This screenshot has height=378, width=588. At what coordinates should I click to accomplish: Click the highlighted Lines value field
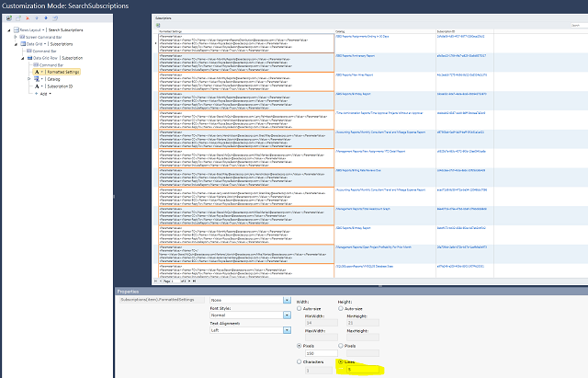(363, 370)
